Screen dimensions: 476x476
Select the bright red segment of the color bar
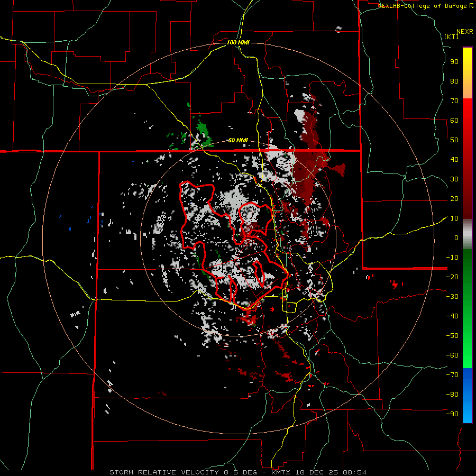467,105
